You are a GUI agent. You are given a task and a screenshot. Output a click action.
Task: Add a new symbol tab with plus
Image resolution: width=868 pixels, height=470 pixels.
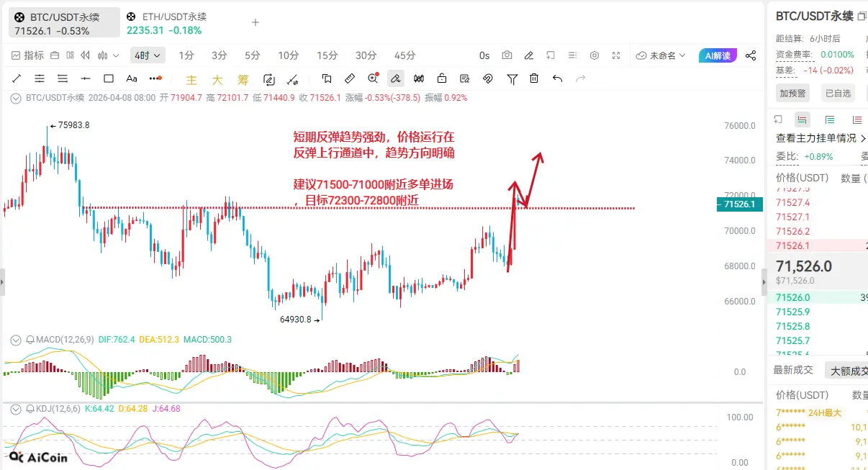tap(255, 22)
